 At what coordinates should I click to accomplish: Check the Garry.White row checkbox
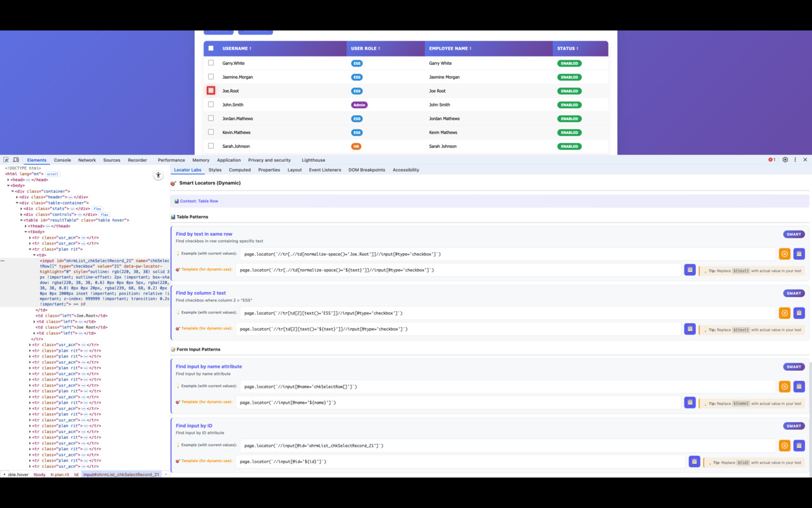[x=211, y=63]
